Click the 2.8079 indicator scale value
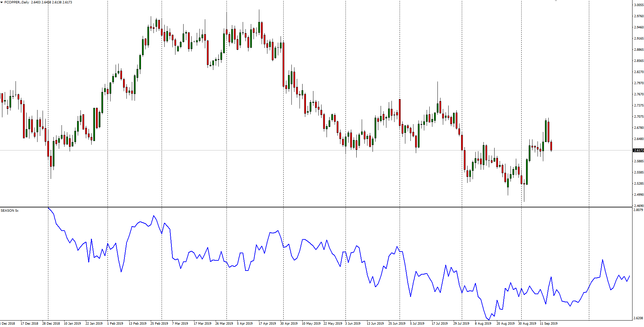Viewport: 644px width, 327px height. tap(639, 210)
